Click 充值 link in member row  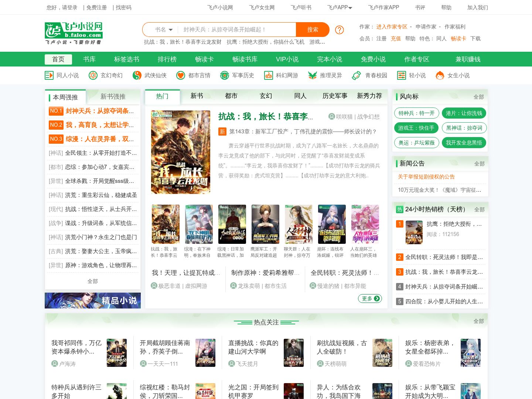point(396,38)
